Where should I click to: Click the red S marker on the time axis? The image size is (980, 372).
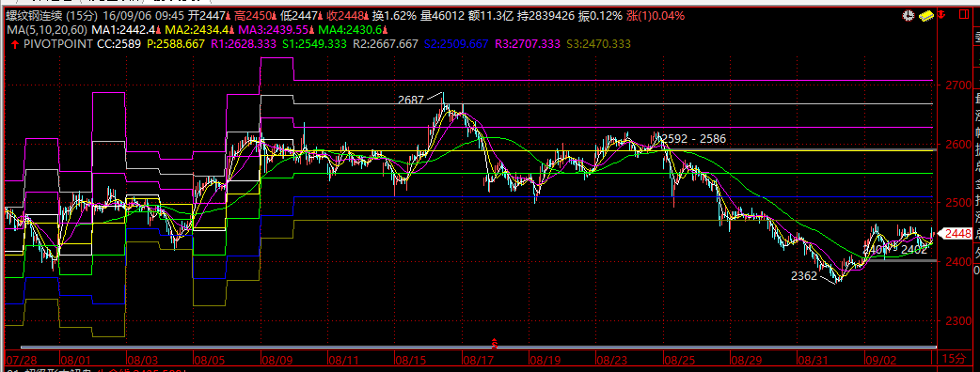pos(495,343)
